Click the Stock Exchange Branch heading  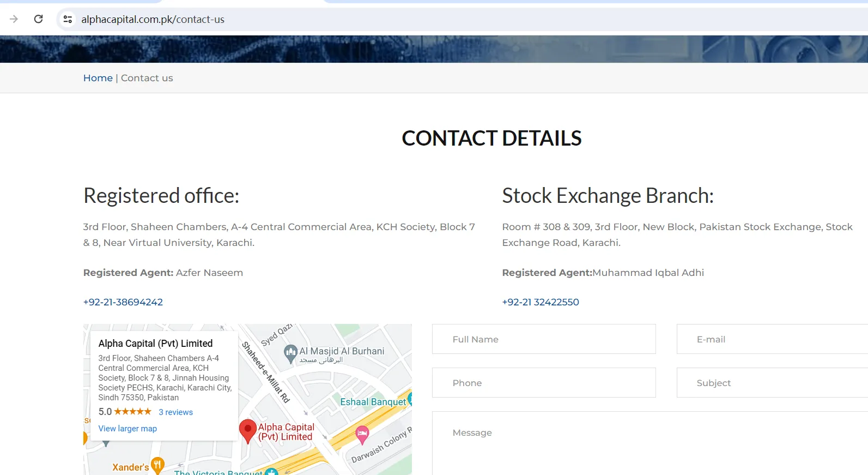click(608, 196)
